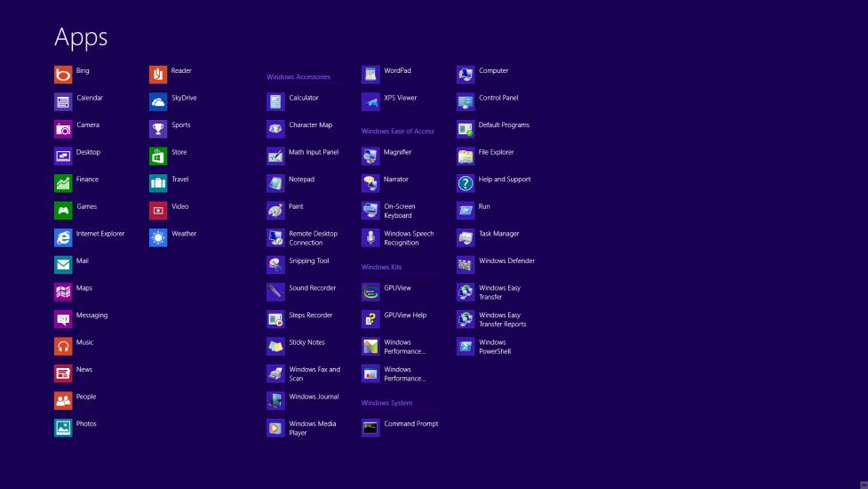
Task: Open the News app icon
Action: 63,373
